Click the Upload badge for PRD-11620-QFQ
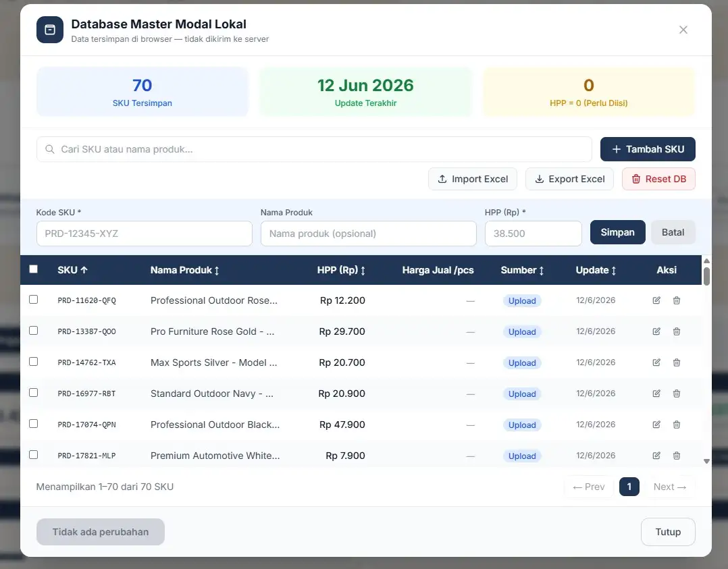The width and height of the screenshot is (728, 569). [522, 301]
